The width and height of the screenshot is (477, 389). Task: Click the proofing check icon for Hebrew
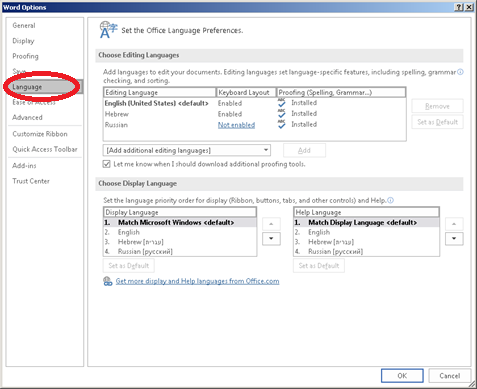coord(282,113)
